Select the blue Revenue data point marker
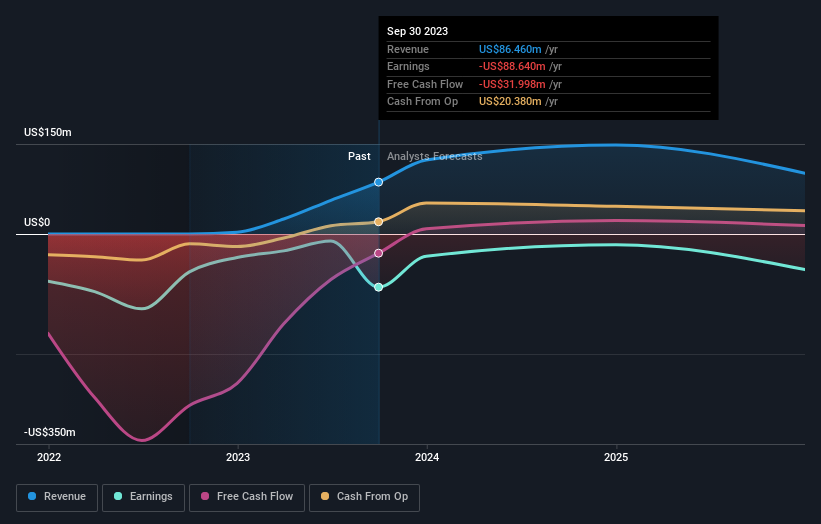 pyautogui.click(x=379, y=182)
